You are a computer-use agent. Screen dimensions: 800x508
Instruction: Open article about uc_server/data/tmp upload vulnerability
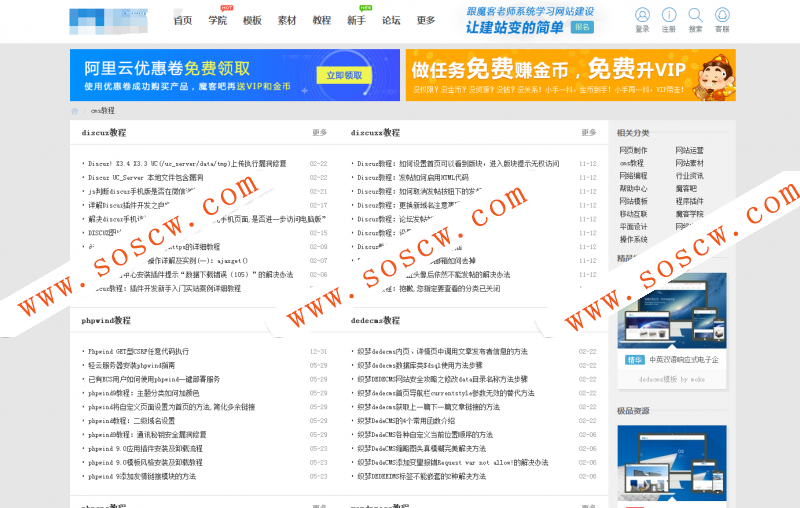coord(187,164)
